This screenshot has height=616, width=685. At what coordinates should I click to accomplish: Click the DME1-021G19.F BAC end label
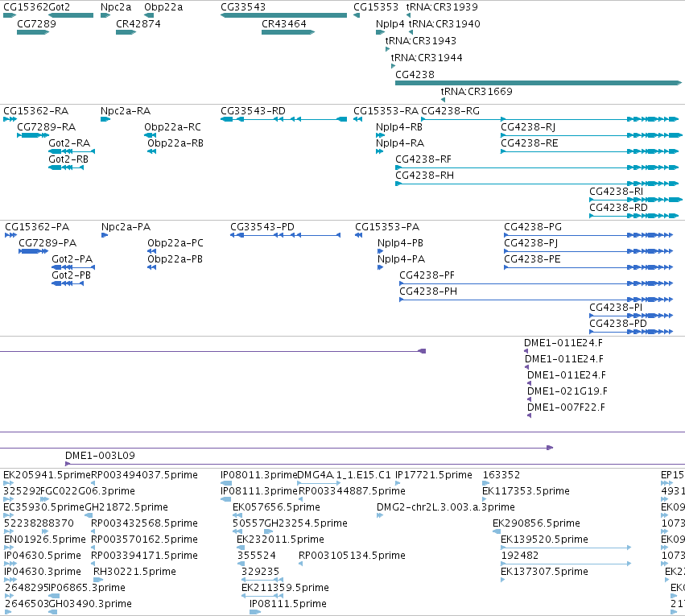click(x=567, y=391)
